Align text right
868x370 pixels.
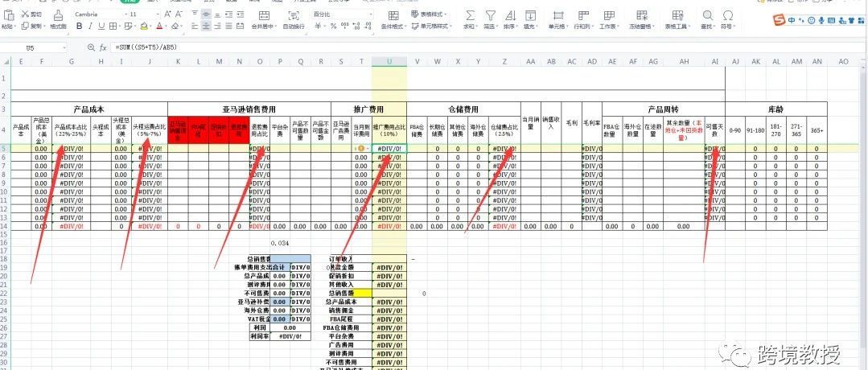216,26
